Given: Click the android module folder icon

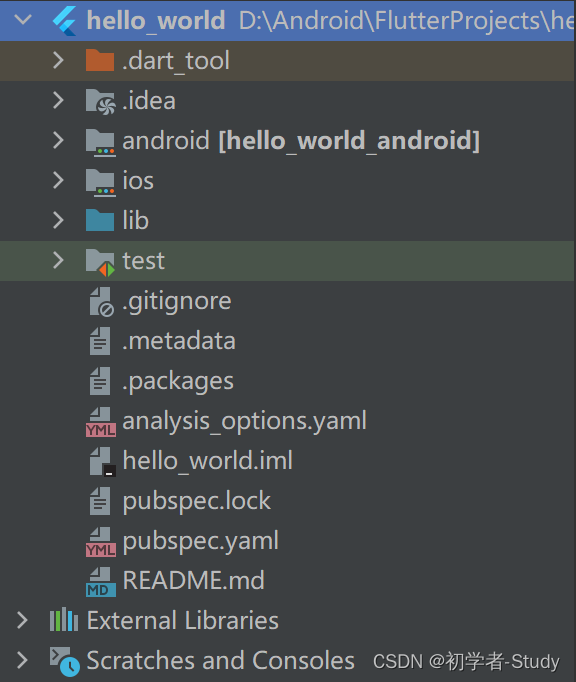Looking at the screenshot, I should 100,142.
